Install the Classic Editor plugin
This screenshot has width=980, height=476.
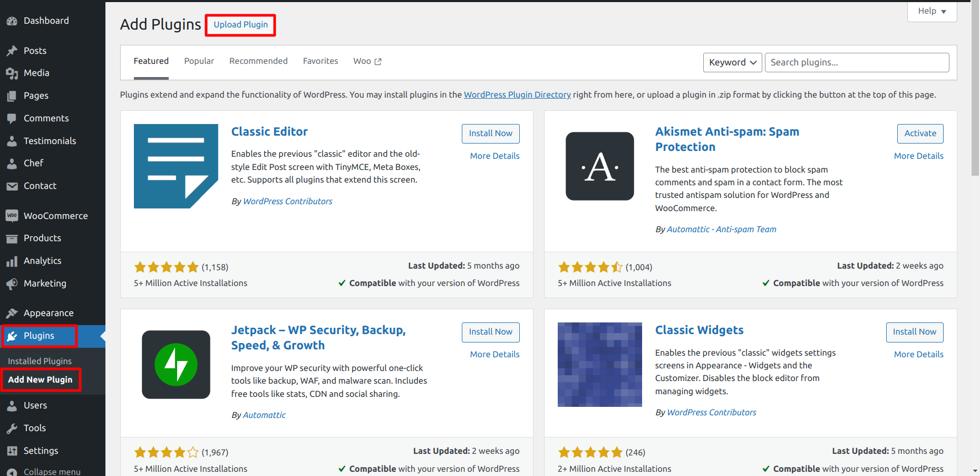490,134
